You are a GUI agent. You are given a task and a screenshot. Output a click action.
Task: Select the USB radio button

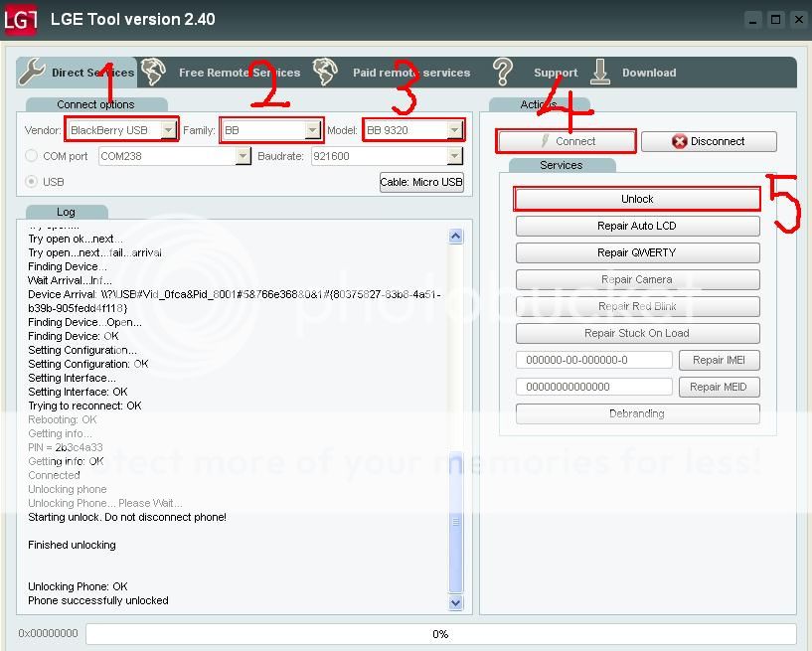point(32,181)
